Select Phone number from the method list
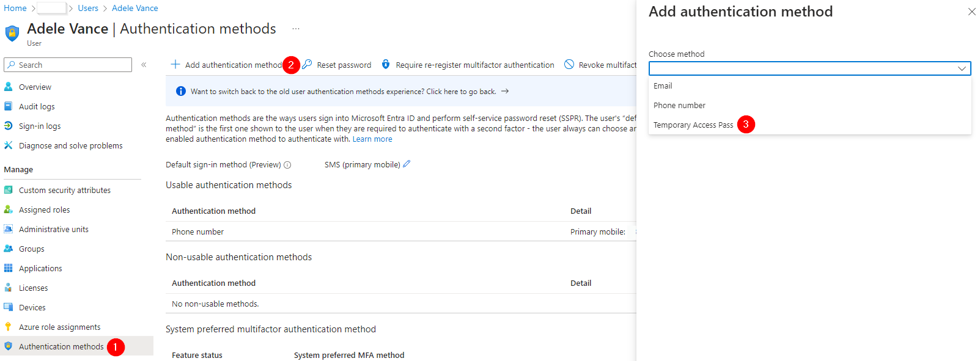This screenshot has width=980, height=361. coord(809,105)
